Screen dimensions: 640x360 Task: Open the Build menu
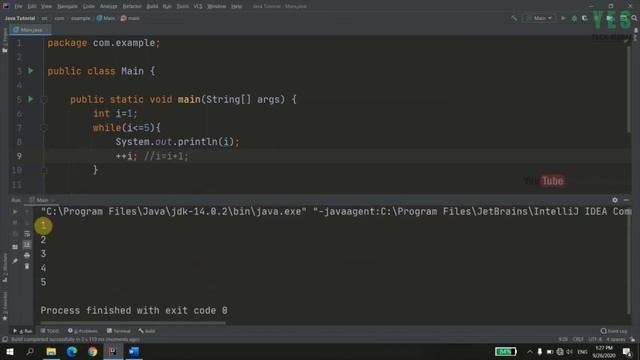coord(152,7)
